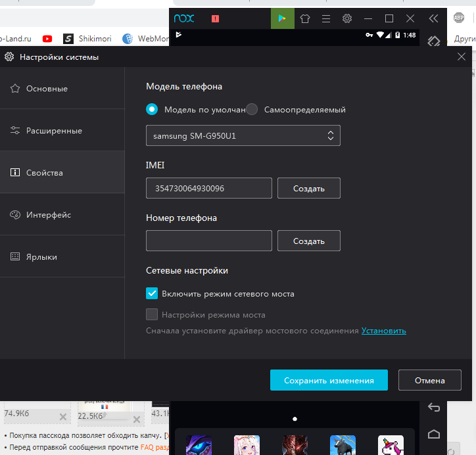Open Nox settings gear in title bar
476x455 pixels.
pyautogui.click(x=347, y=18)
